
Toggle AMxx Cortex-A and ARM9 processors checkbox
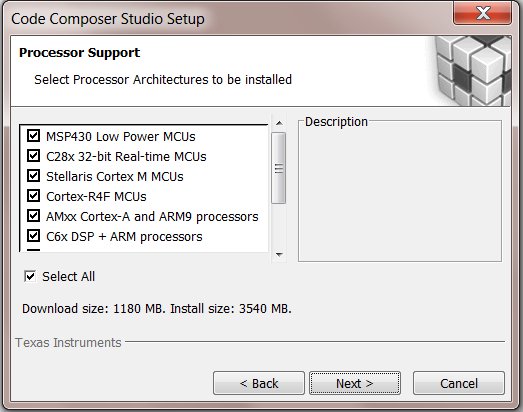(33, 216)
